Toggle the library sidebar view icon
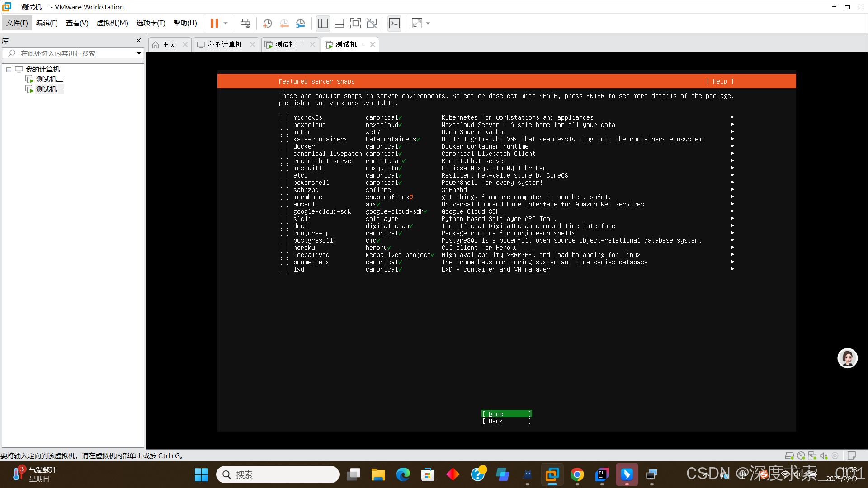The height and width of the screenshot is (488, 868). (323, 23)
